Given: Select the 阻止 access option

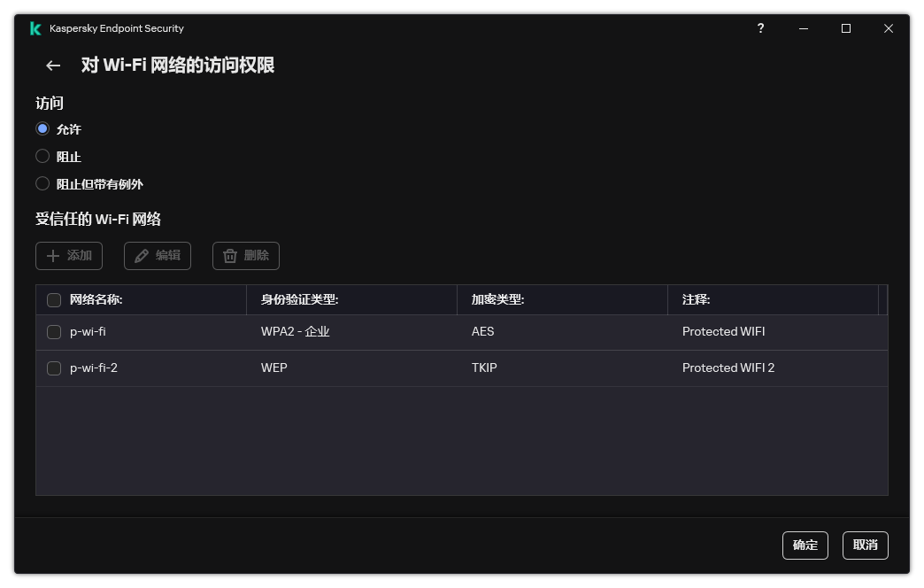Looking at the screenshot, I should point(42,156).
